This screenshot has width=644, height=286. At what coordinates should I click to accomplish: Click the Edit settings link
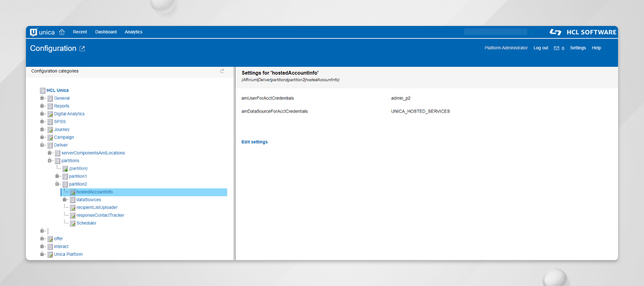254,142
